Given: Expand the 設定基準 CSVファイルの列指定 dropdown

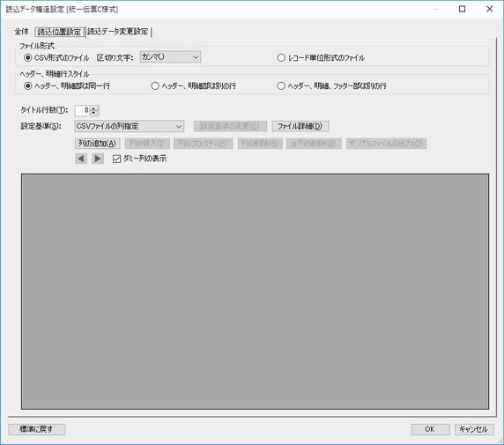Looking at the screenshot, I should pos(129,126).
